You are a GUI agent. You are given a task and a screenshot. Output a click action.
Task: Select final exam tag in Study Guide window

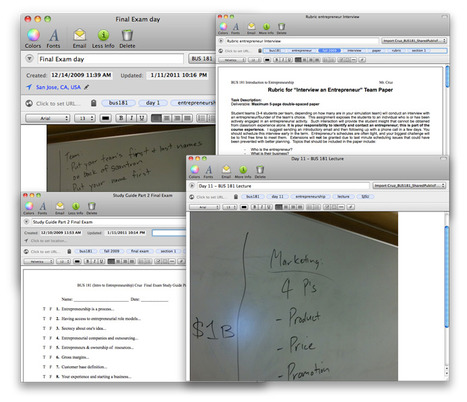[140, 251]
